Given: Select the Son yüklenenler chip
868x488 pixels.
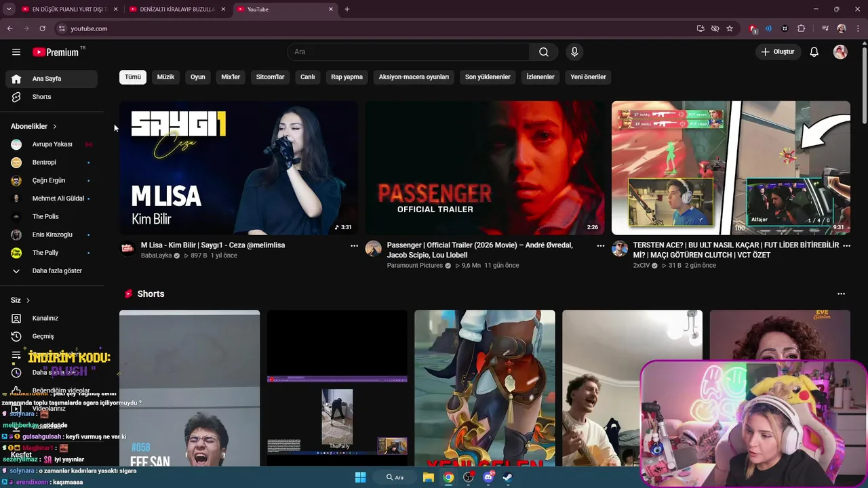Looking at the screenshot, I should click(488, 77).
